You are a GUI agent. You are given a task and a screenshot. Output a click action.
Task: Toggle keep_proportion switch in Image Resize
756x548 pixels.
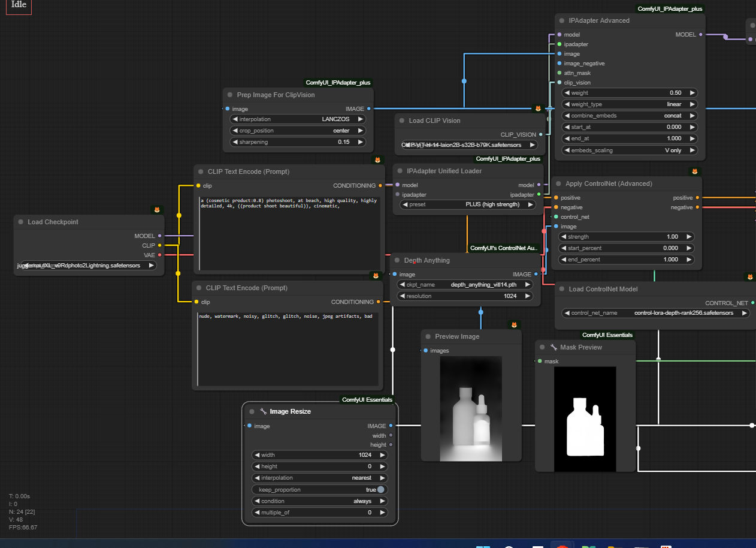(x=380, y=490)
